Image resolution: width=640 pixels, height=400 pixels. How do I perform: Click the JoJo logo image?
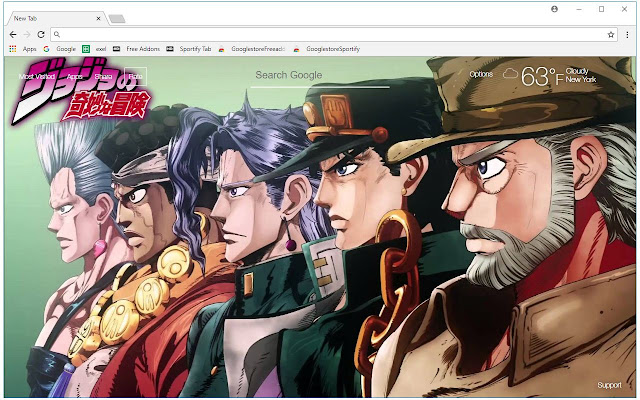(x=81, y=92)
